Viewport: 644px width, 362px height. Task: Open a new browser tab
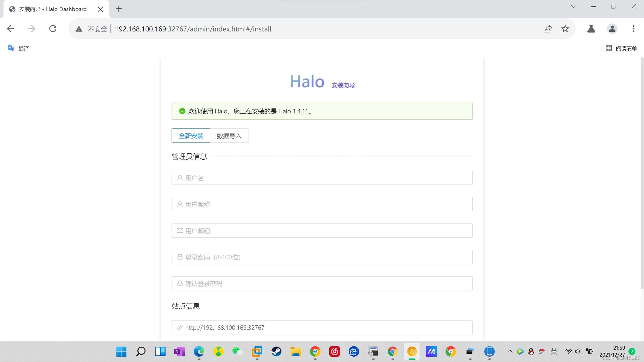pos(119,9)
